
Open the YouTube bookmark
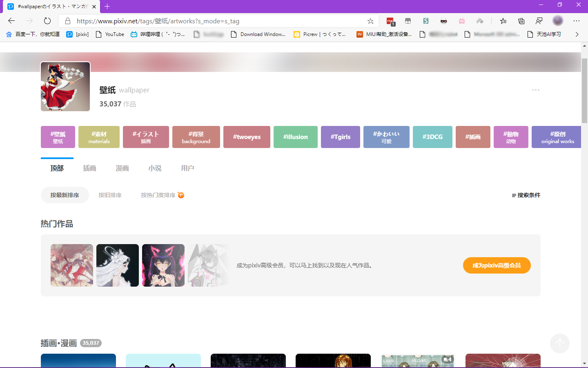click(110, 34)
